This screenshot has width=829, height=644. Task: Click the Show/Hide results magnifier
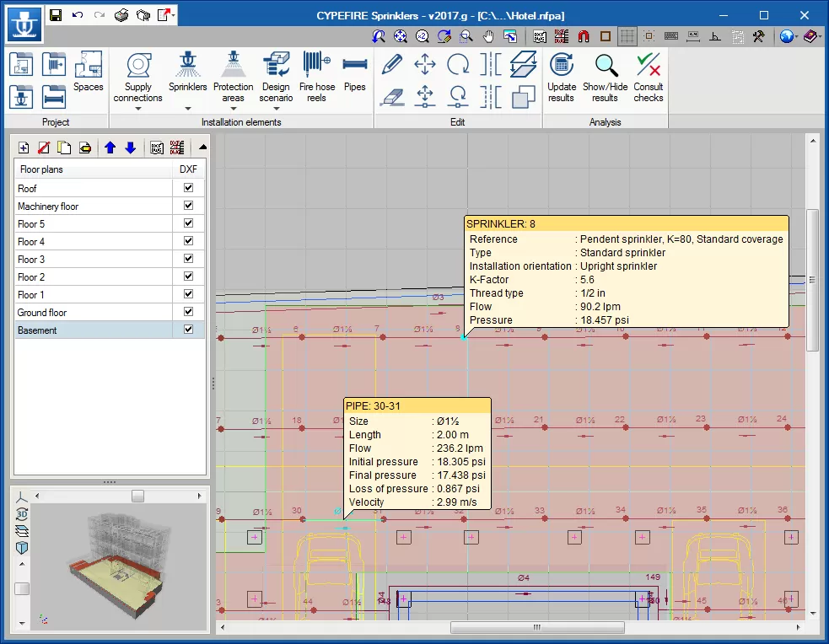coord(605,78)
